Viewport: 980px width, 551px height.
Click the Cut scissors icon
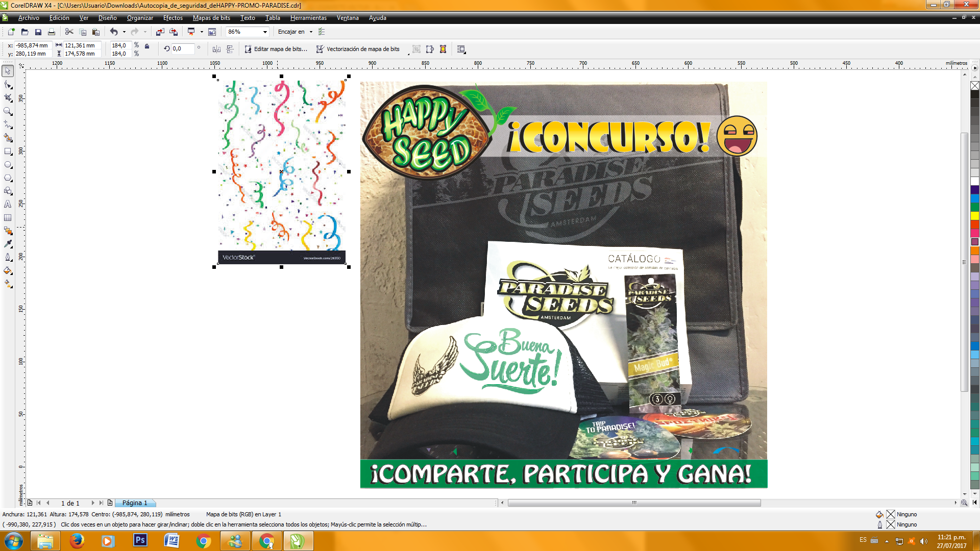point(69,32)
